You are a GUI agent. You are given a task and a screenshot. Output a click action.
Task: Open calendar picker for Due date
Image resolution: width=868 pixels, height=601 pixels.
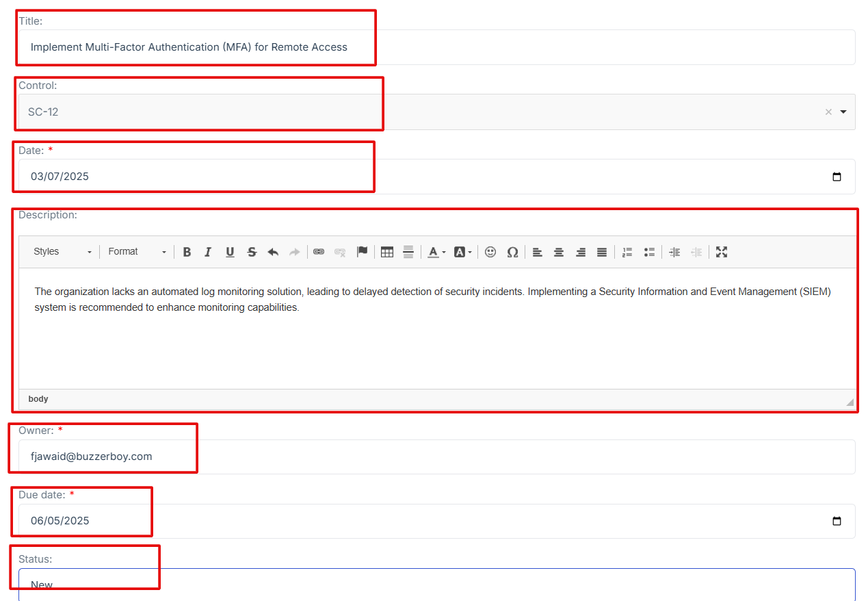837,521
